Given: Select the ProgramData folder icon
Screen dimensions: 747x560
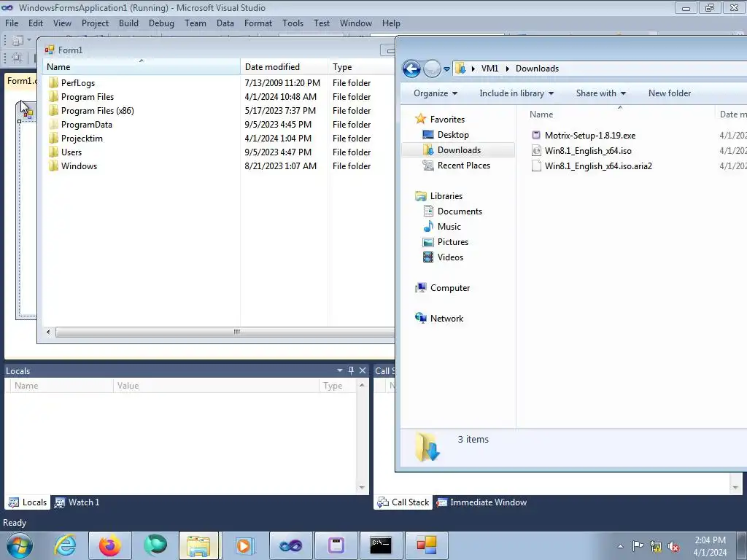Looking at the screenshot, I should coord(53,124).
